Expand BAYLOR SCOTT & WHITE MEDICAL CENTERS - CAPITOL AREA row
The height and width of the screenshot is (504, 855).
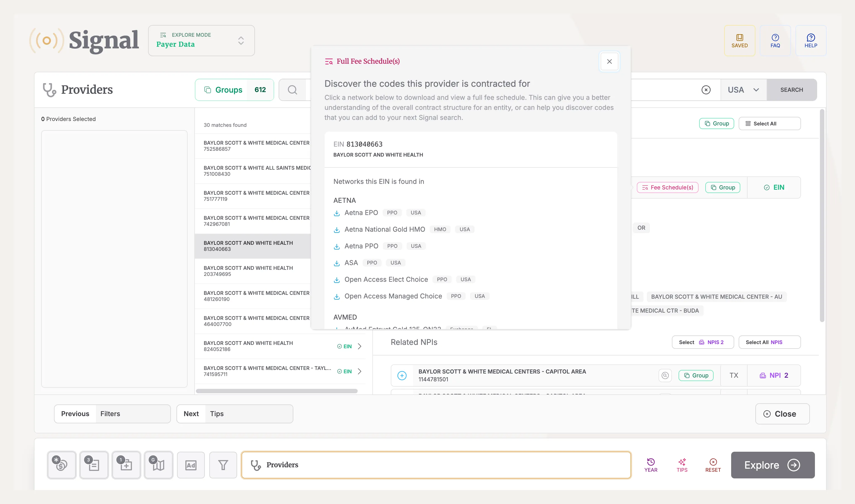point(402,375)
